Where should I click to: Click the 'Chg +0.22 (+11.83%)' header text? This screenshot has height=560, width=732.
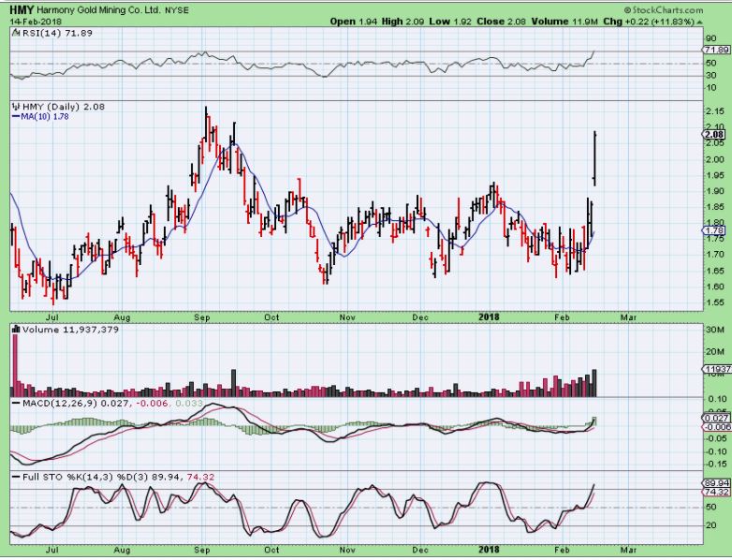[x=649, y=22]
